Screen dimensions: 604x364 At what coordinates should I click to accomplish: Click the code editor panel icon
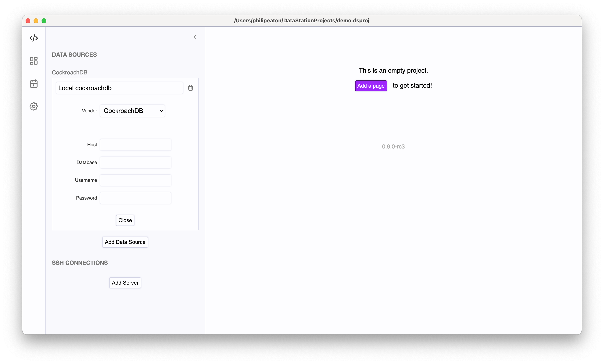coord(34,38)
